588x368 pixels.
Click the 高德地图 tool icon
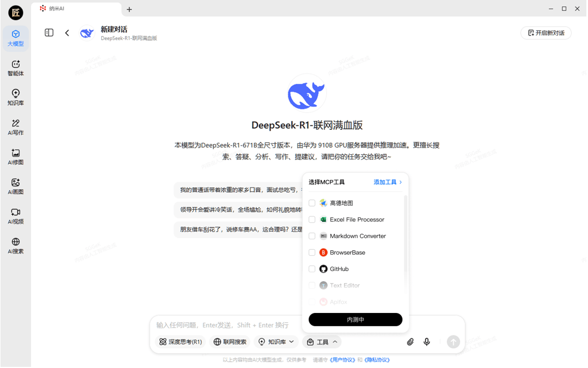323,203
